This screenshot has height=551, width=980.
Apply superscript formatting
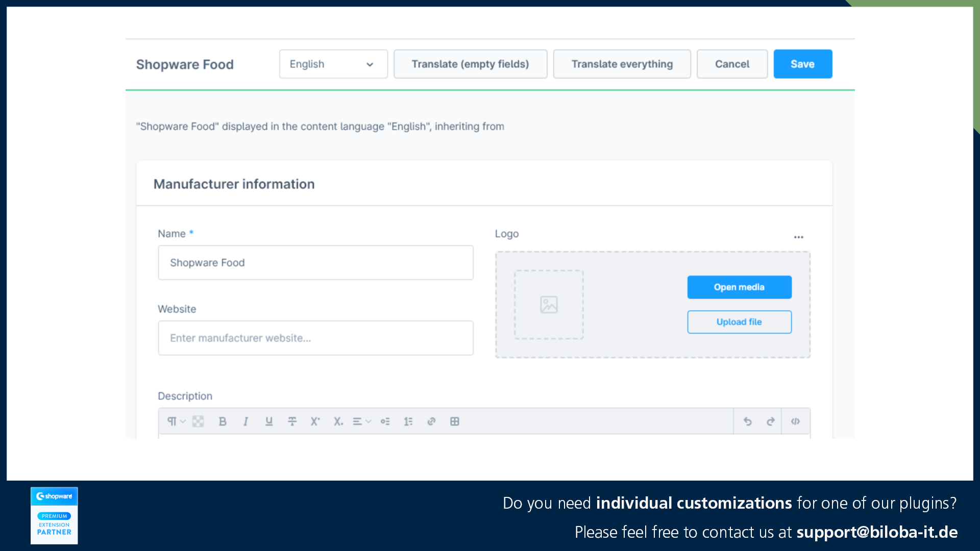315,421
